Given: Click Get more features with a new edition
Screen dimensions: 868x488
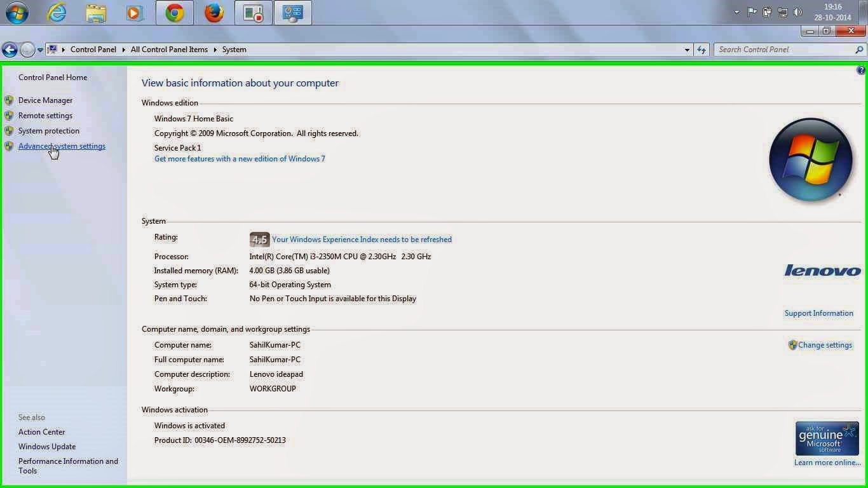Looking at the screenshot, I should (240, 158).
